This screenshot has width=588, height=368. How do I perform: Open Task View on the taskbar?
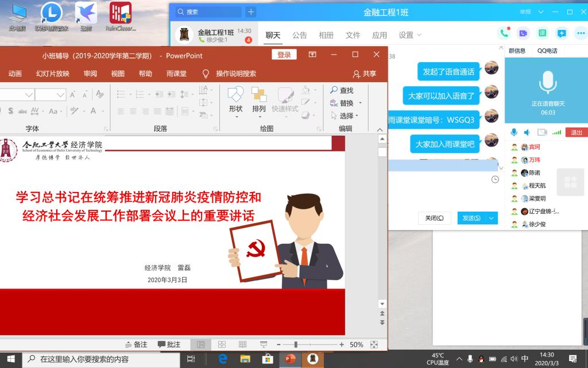click(191, 359)
